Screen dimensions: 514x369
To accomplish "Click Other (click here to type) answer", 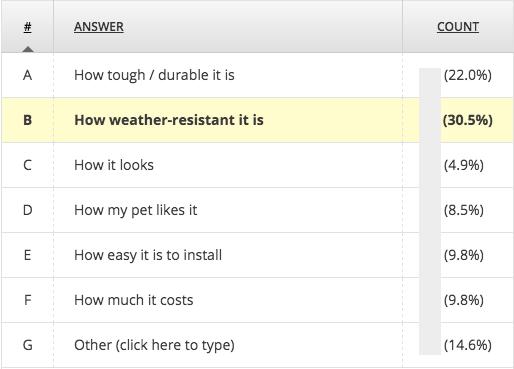I will coord(154,345).
